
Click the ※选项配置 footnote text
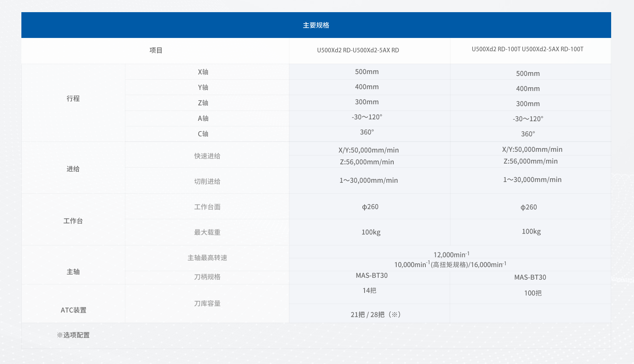73,335
